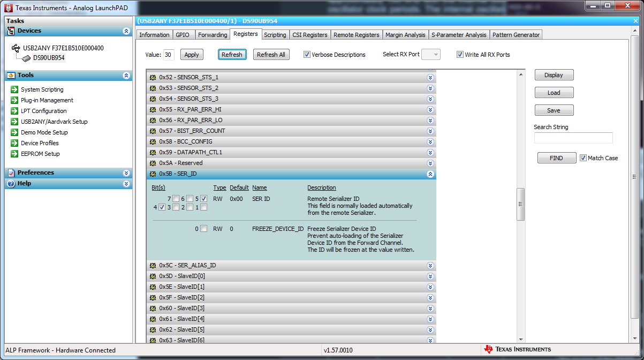Click the Apply button
Image resolution: width=644 pixels, height=360 pixels.
click(192, 55)
